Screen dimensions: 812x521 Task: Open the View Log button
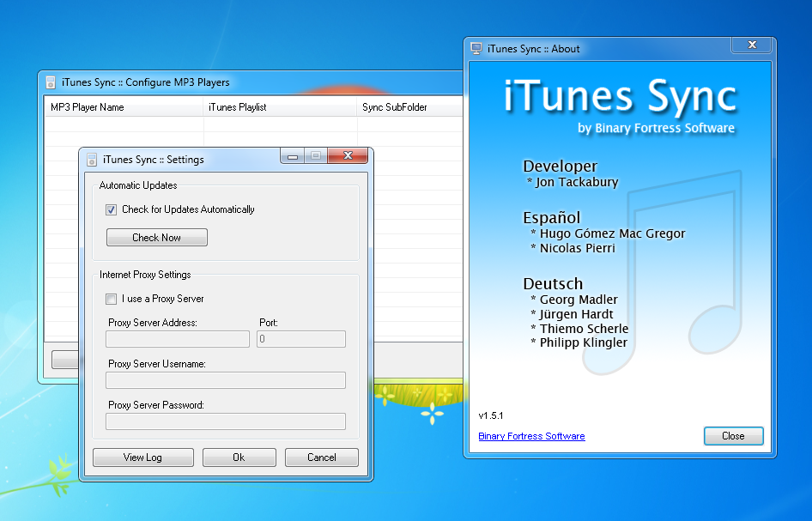(x=143, y=457)
